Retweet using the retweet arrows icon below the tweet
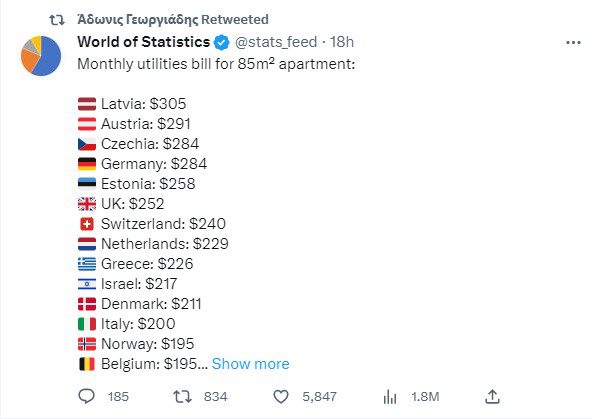This screenshot has height=419, width=592. tap(182, 397)
